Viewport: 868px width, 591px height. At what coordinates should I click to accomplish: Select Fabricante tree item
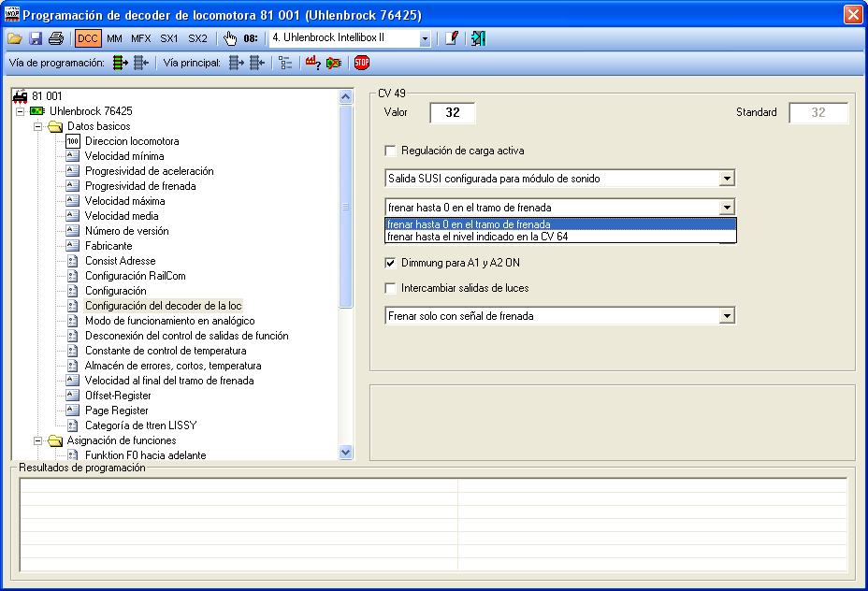(108, 246)
